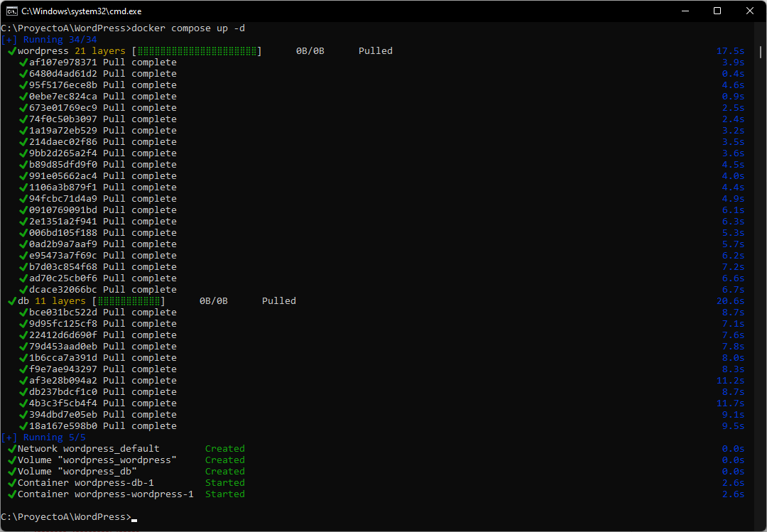This screenshot has height=532, width=767.
Task: Click layer ID 0910769091bd
Action: tap(63, 210)
